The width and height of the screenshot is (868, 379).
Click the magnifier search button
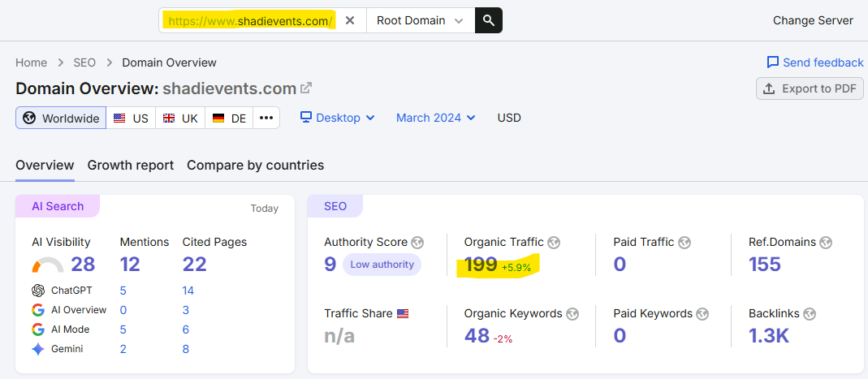488,20
